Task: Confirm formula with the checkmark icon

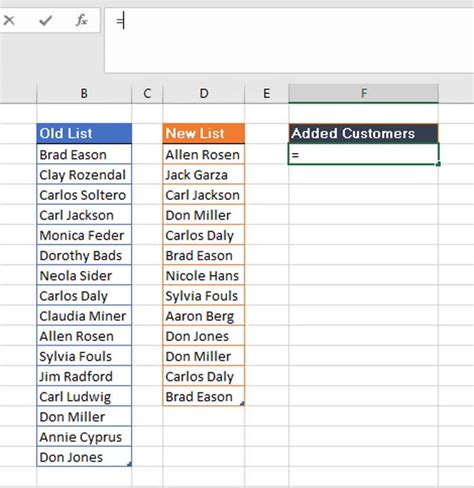Action: pyautogui.click(x=45, y=21)
